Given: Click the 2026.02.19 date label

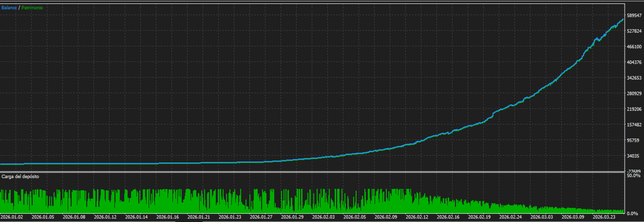Looking at the screenshot, I should [x=479, y=217].
